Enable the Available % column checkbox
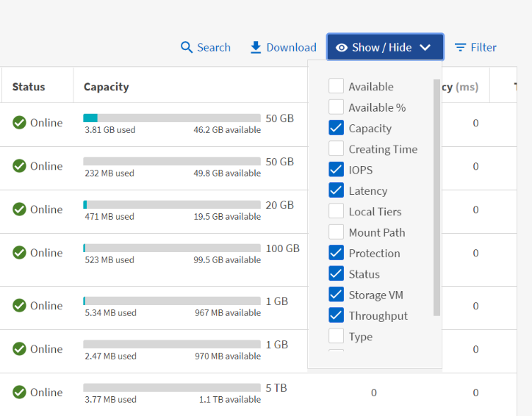 [337, 107]
